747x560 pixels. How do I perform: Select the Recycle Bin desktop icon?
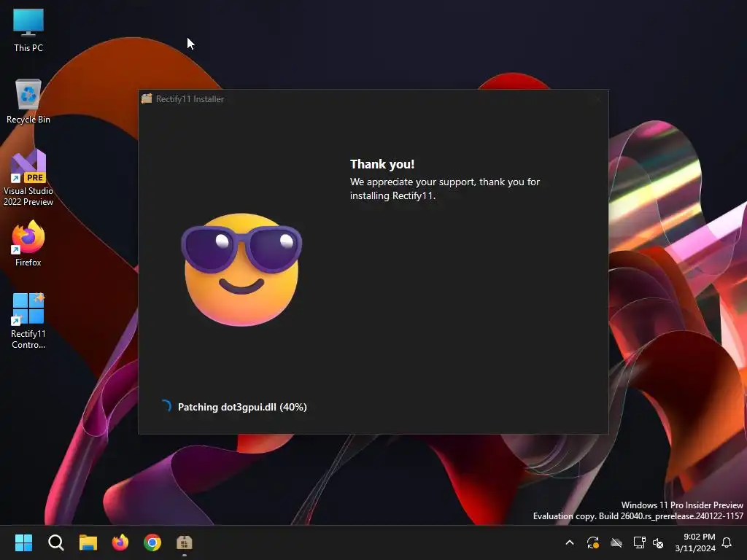pos(28,101)
